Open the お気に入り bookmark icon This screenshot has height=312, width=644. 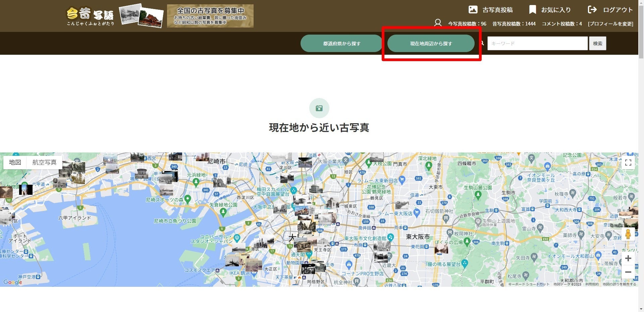click(x=532, y=10)
